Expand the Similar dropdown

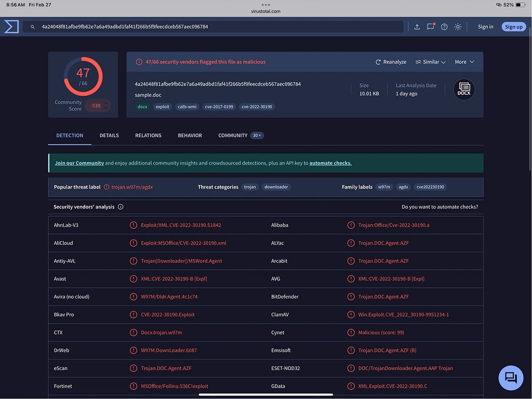430,62
